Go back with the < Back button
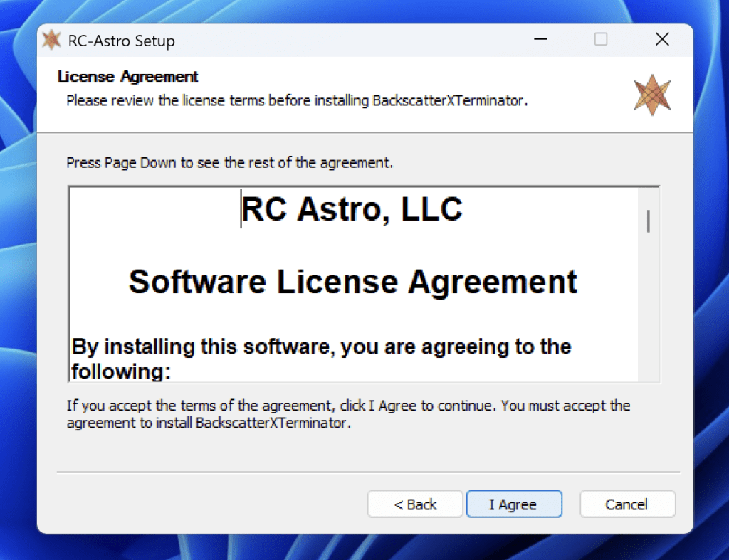This screenshot has height=560, width=729. (415, 504)
